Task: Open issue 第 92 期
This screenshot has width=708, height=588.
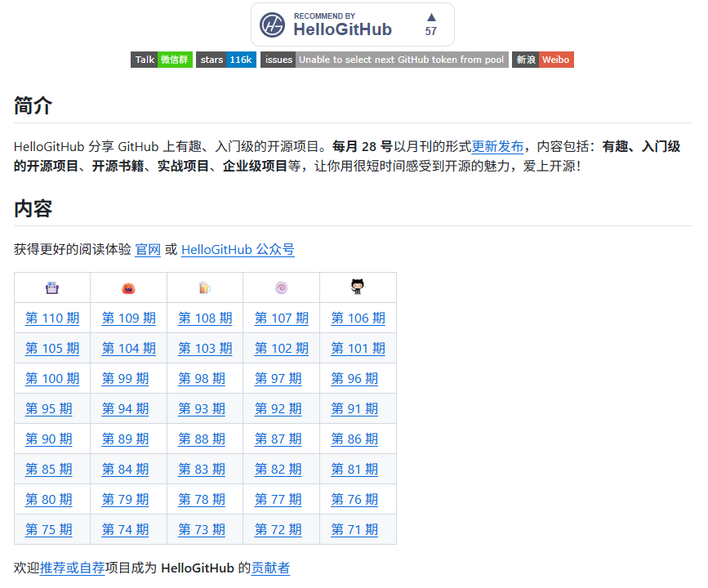Action: coord(278,408)
